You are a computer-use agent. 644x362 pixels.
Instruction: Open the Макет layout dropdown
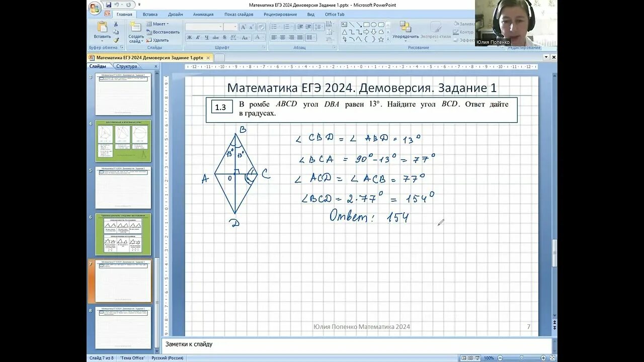point(157,24)
